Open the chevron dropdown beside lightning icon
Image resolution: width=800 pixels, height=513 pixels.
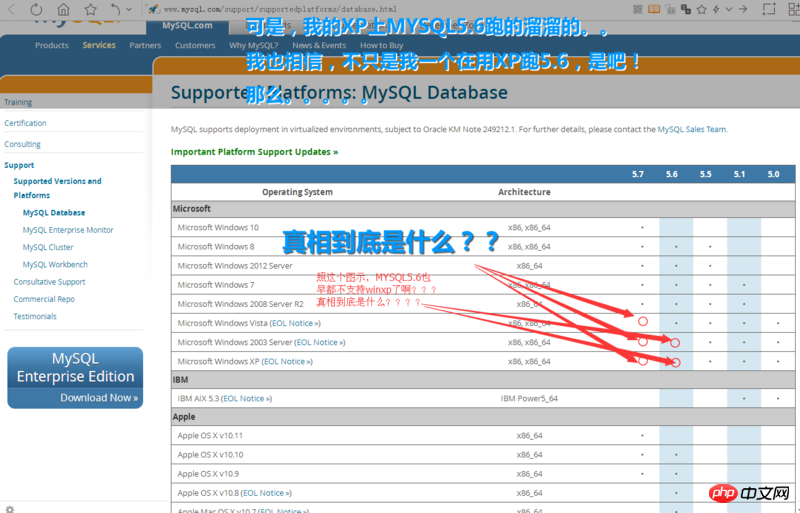729,9
